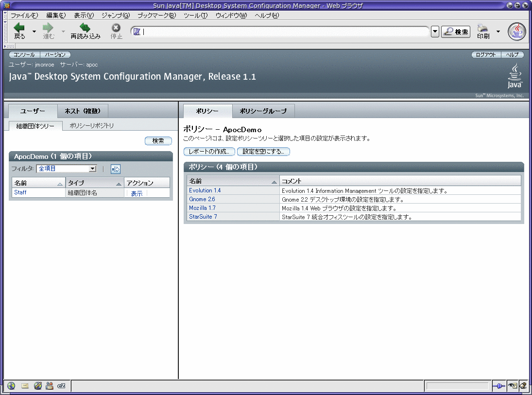Open the advanced filter icon beside filter dropdown

115,169
